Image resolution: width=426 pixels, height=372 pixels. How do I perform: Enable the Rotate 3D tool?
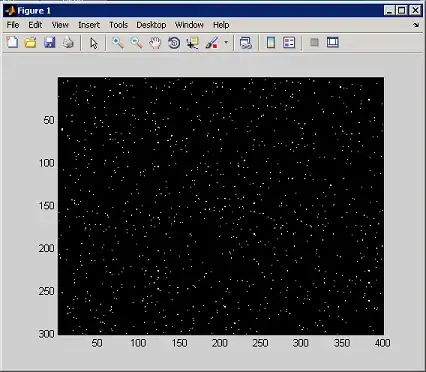174,43
